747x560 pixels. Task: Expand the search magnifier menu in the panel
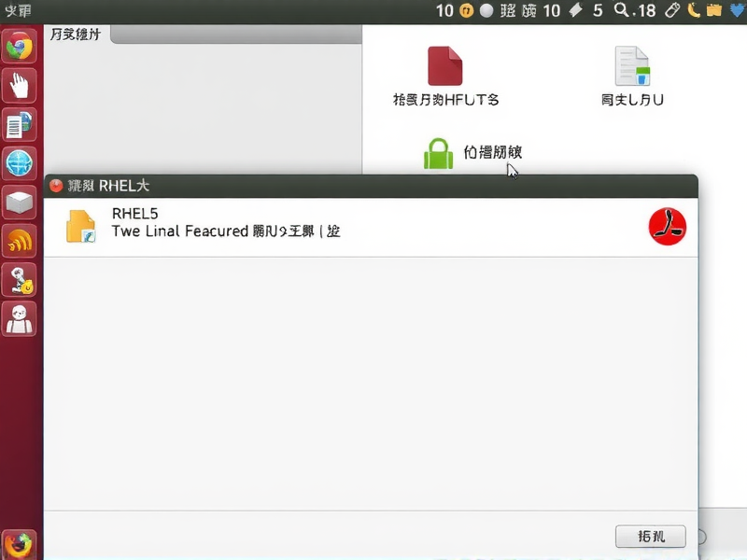620,11
